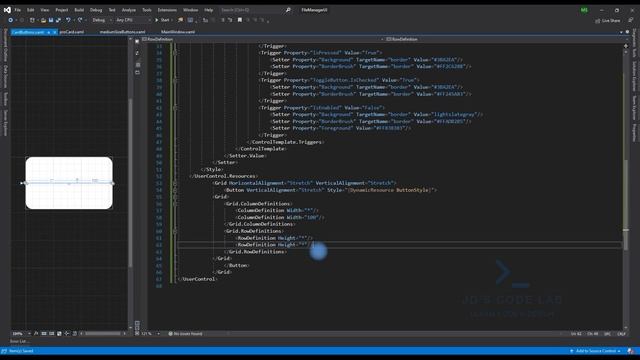This screenshot has height=360, width=640.
Task: Click the swap panes icon on splitter
Action: 137,53
